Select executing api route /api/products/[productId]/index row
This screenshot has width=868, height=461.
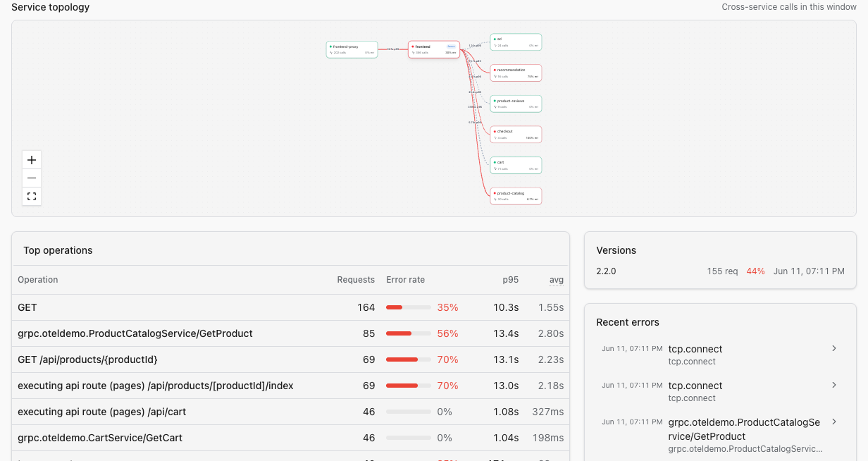[x=290, y=386]
